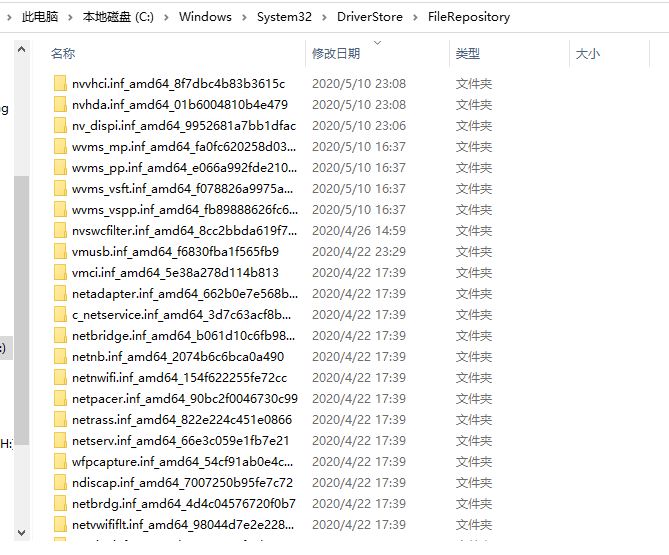Select c_netservice.inf_amd64_3d7c63acf8b... folder name
Screen dimensions: 669x555
point(181,314)
